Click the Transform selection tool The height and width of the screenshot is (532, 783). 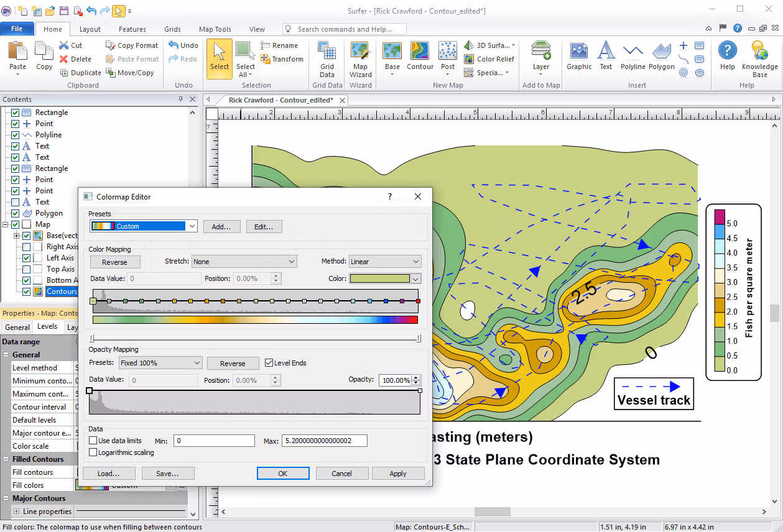[282, 59]
